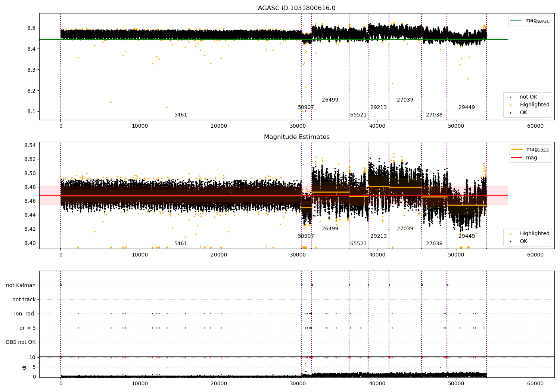The height and width of the screenshot is (392, 560).
Task: Click obsid label 5461 in Magnitude Estimates plot
Action: pos(181,244)
